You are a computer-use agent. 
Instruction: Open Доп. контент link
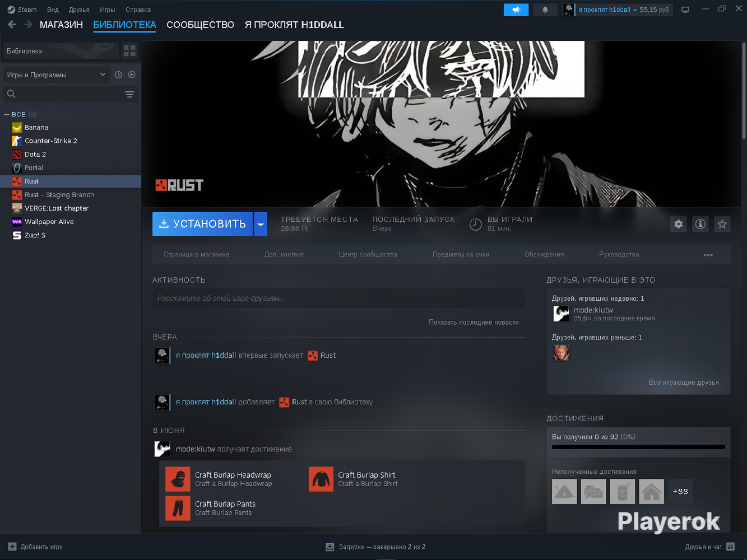284,255
